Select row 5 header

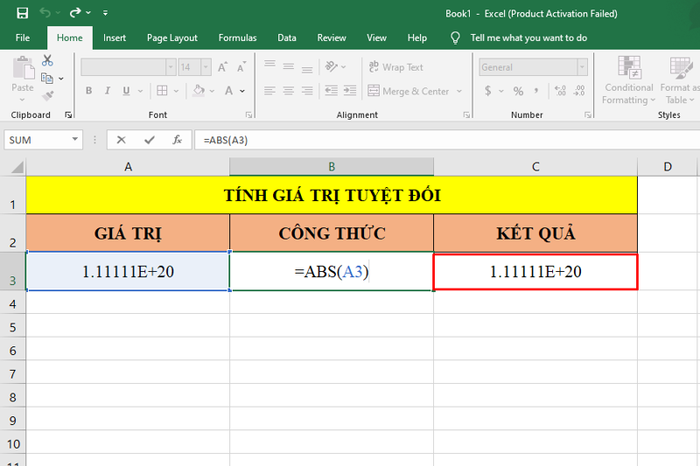click(x=12, y=327)
